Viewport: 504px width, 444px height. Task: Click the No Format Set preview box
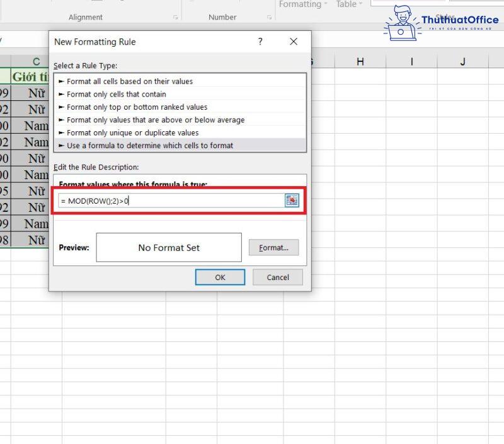pyautogui.click(x=168, y=247)
